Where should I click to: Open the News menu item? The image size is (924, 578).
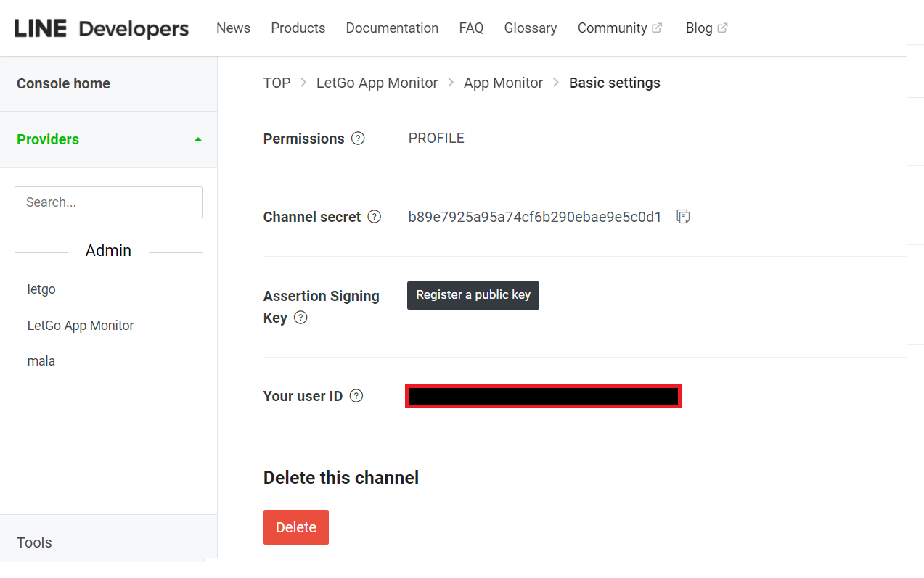[233, 28]
